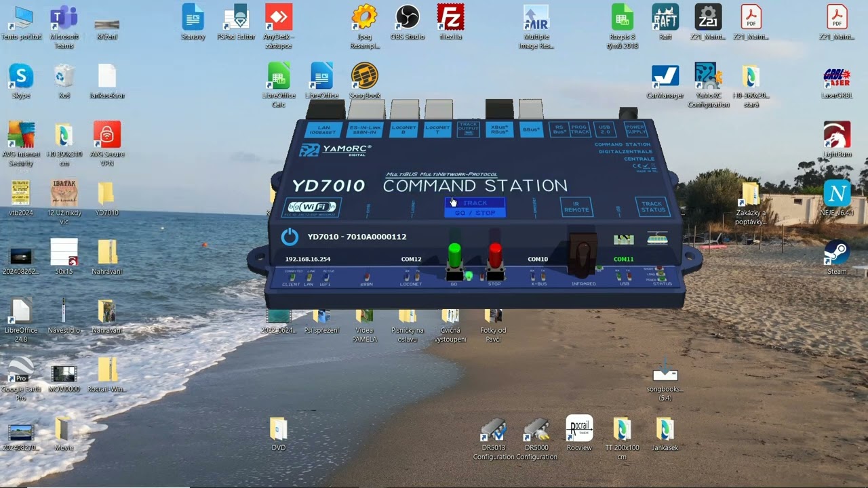Click the blue TRACK GO / STOP label
This screenshot has height=488, width=868.
pyautogui.click(x=475, y=208)
